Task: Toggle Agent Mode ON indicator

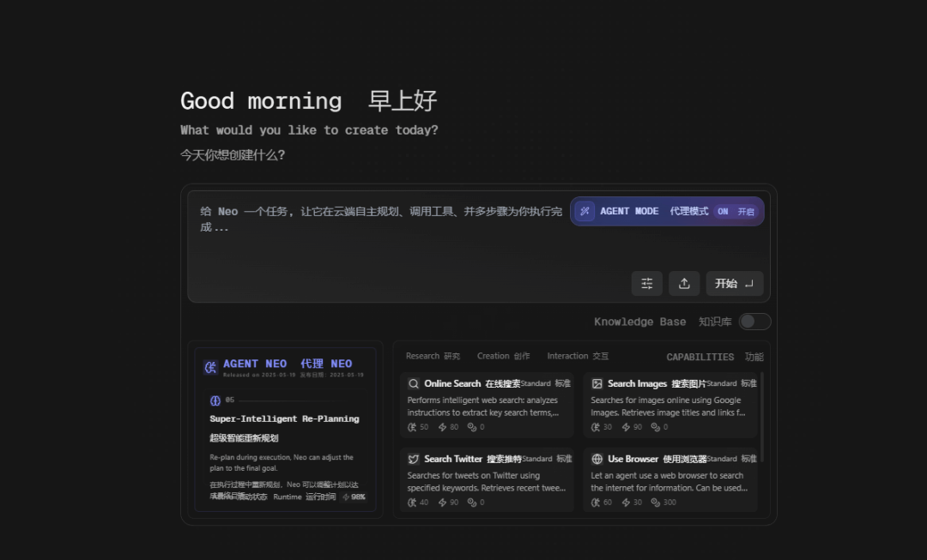Action: pos(735,212)
